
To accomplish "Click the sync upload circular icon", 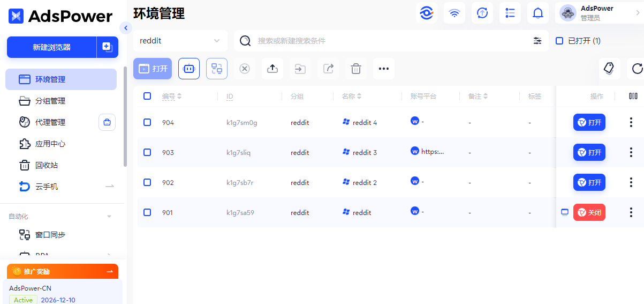I will 482,13.
